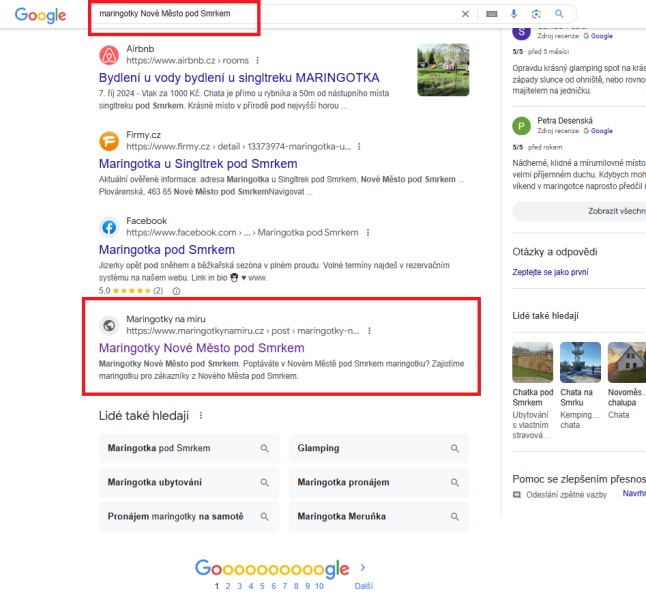Viewport: 646px width, 600px height.
Task: Open the on-screen keyboard icon
Action: coord(492,14)
